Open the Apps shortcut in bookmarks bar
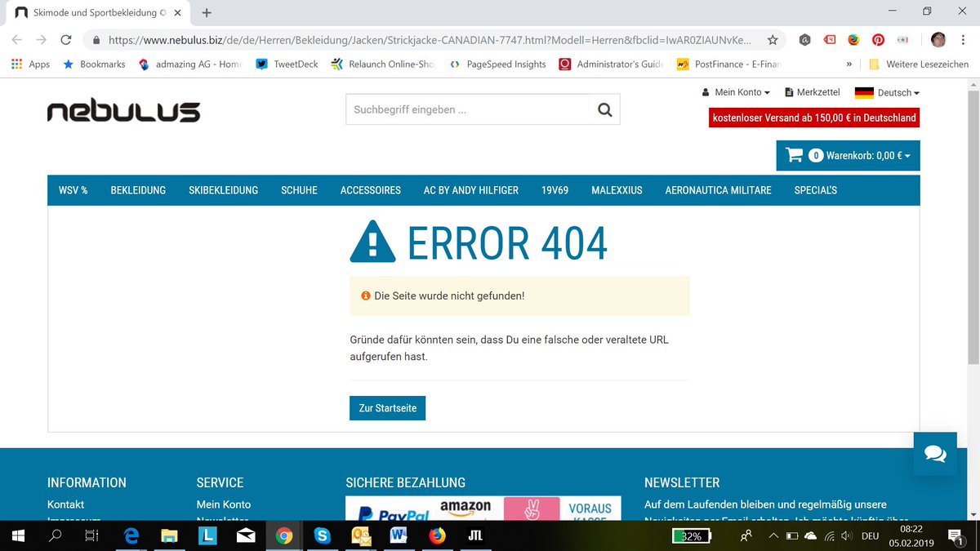 [31, 64]
